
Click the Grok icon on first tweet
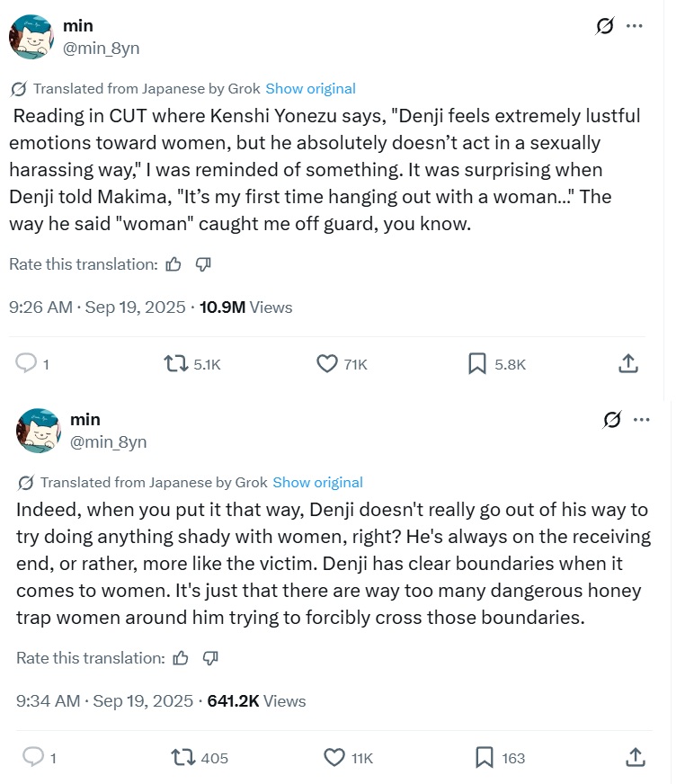(605, 26)
